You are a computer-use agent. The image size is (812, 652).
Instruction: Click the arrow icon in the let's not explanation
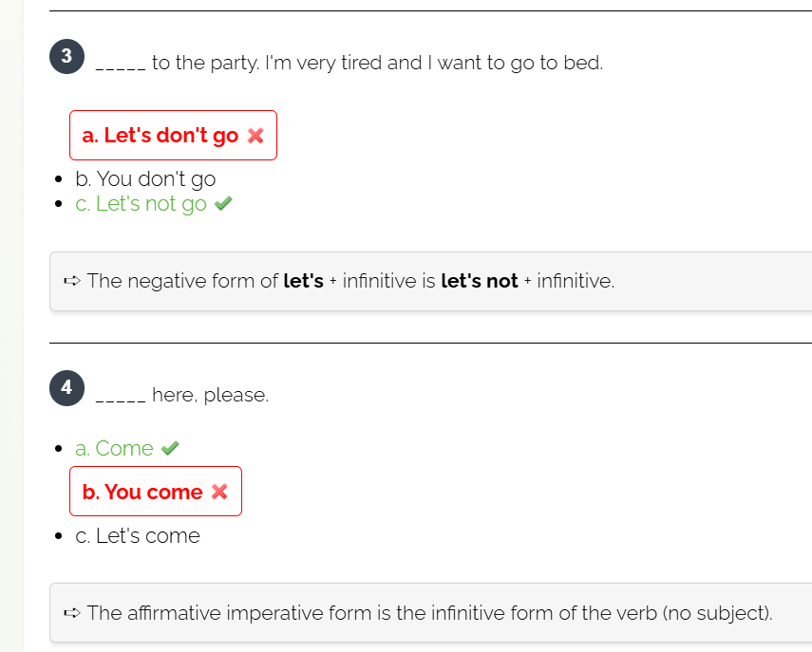[72, 281]
